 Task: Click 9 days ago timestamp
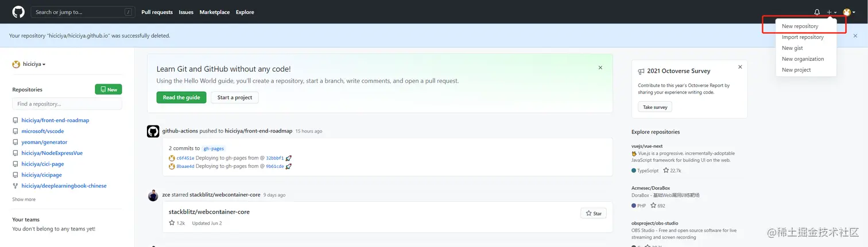[x=274, y=195]
